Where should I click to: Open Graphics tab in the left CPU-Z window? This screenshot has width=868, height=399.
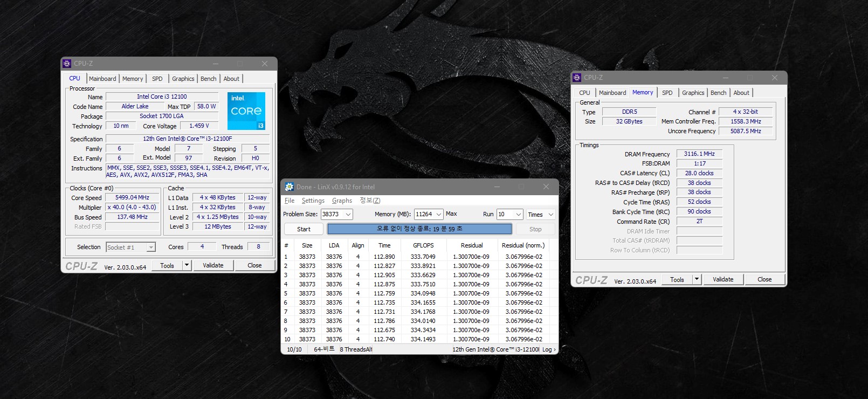pos(183,79)
